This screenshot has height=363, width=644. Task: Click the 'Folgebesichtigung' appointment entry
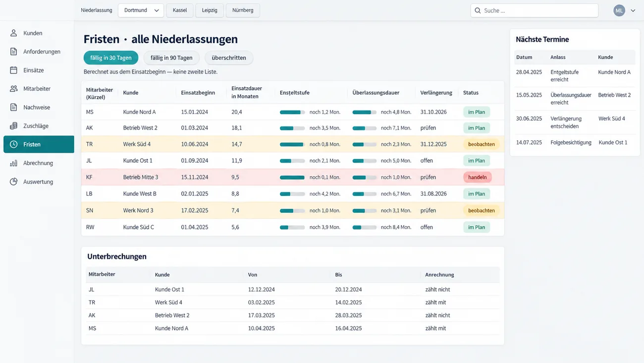pos(571,143)
